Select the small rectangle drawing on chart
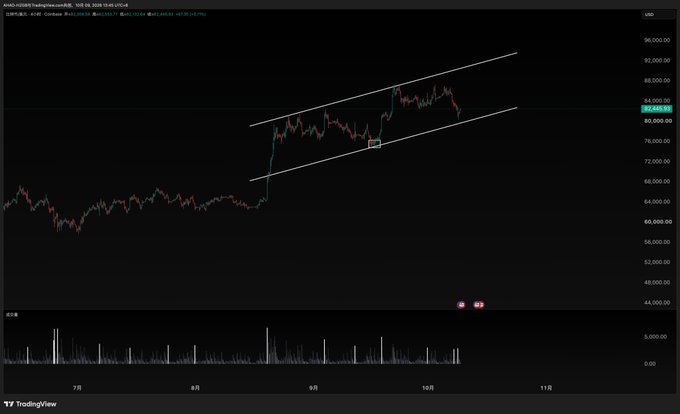This screenshot has height=414, width=680. pos(374,144)
